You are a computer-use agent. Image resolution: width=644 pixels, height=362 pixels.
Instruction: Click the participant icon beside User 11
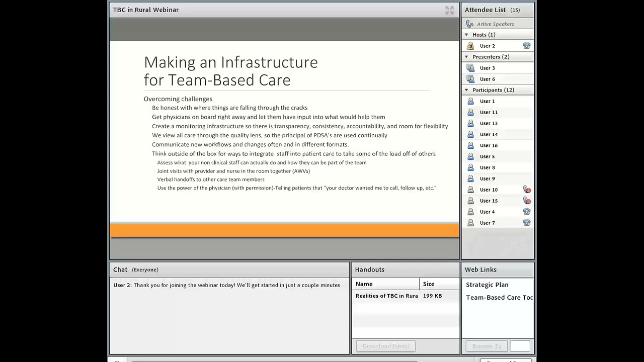pos(470,112)
